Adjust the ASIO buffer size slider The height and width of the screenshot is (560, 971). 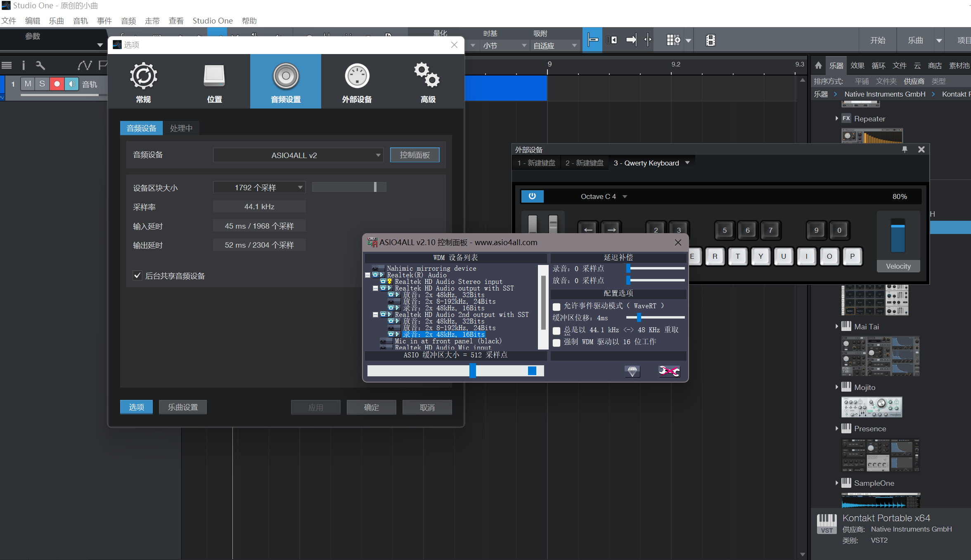455,371
